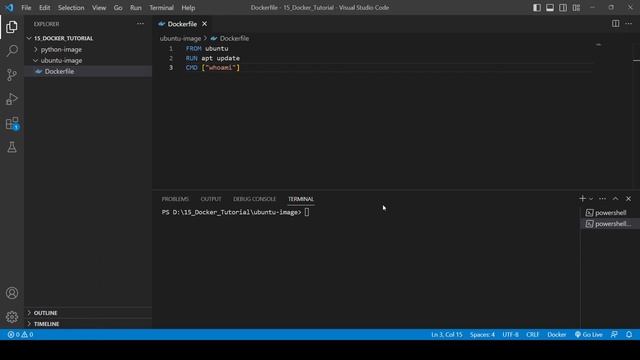
Task: Open the Explorer view icon
Action: [x=12, y=27]
